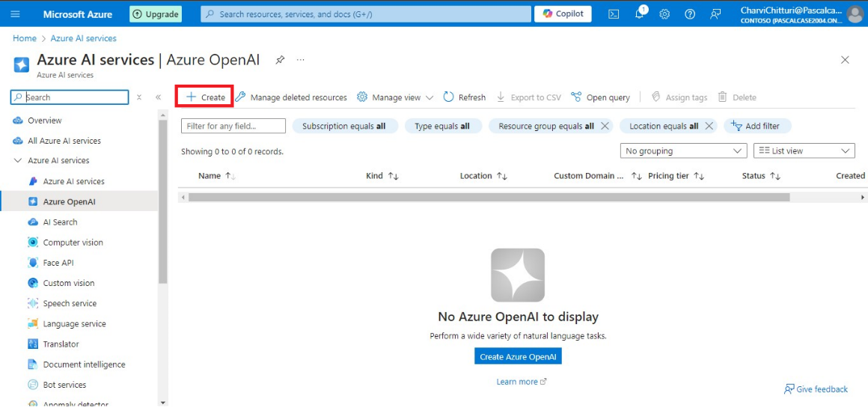Viewport: 868px width, 408px height.
Task: Open the portal settings gear
Action: (664, 14)
